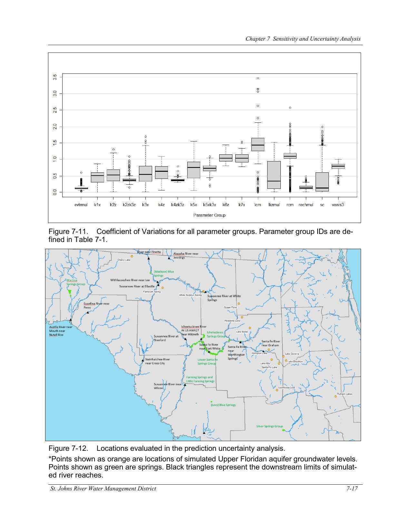This screenshot has width=411, height=532.
Task: Click the 'Steinhatchee River near Cross City' label
Action: [x=157, y=361]
